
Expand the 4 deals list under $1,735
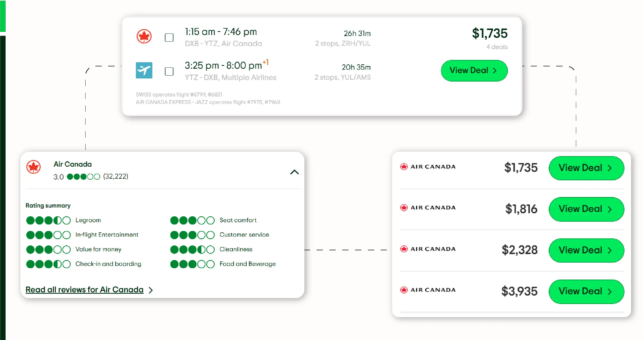497,47
